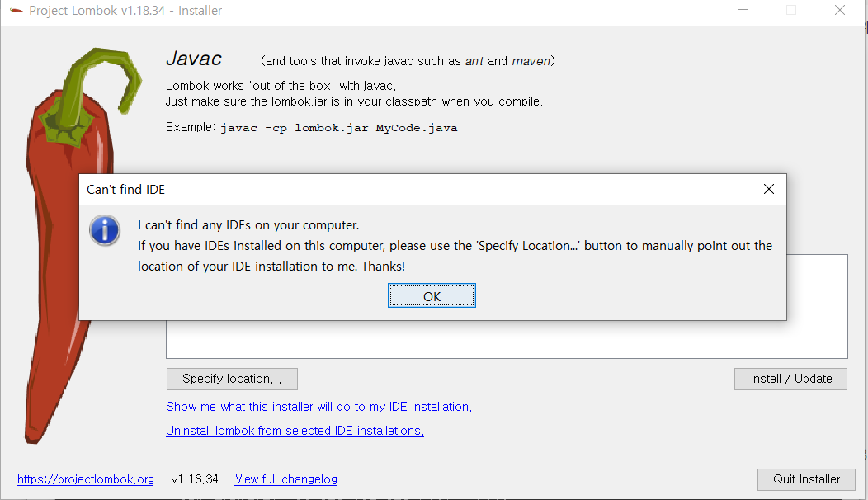Click the Javac heading text
This screenshot has height=500, width=868.
click(x=194, y=59)
